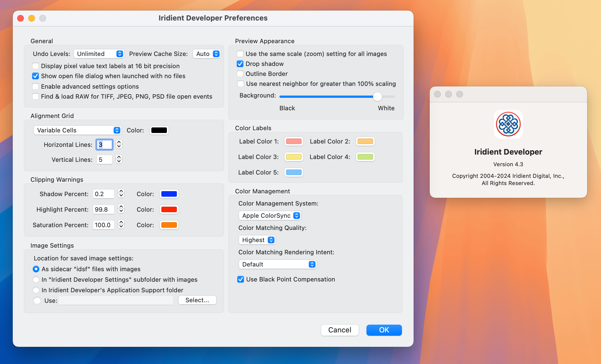Click the Horizontal Lines stepper arrows

point(119,144)
